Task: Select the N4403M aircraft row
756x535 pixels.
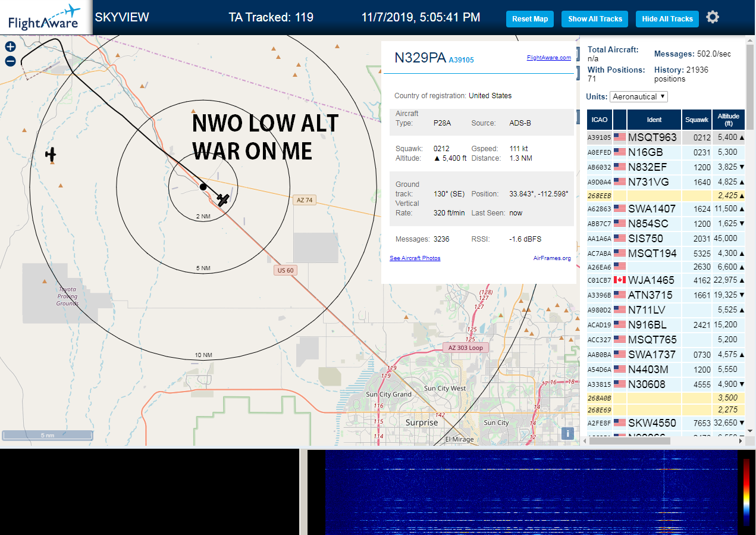Action: [666, 370]
